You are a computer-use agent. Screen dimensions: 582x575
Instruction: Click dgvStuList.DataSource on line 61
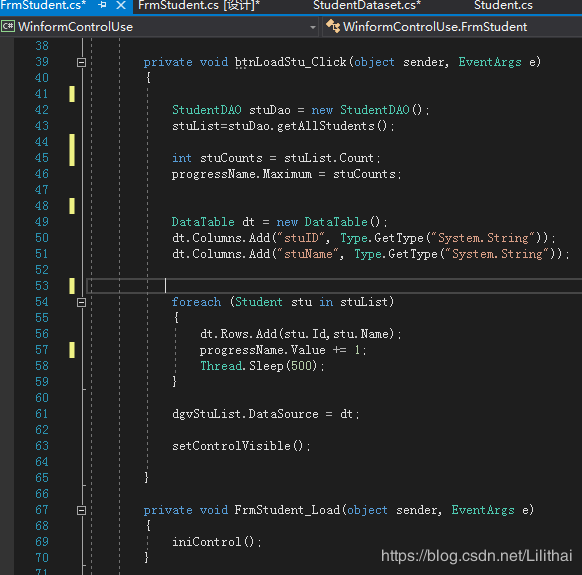coord(245,414)
